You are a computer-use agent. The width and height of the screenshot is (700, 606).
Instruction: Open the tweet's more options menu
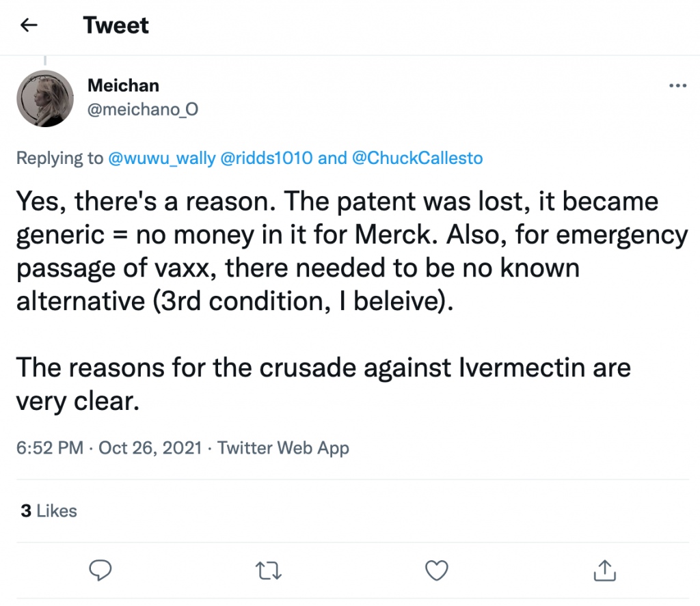(677, 86)
